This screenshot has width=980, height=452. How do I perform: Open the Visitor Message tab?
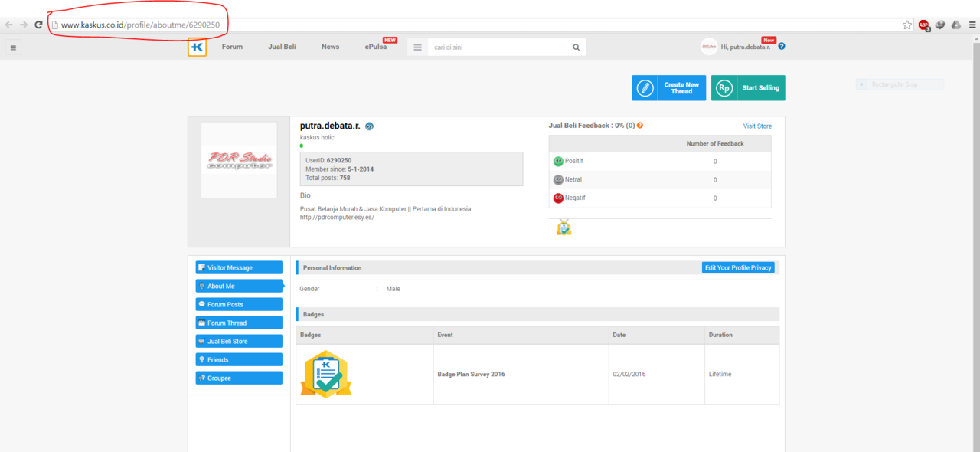[x=239, y=267]
